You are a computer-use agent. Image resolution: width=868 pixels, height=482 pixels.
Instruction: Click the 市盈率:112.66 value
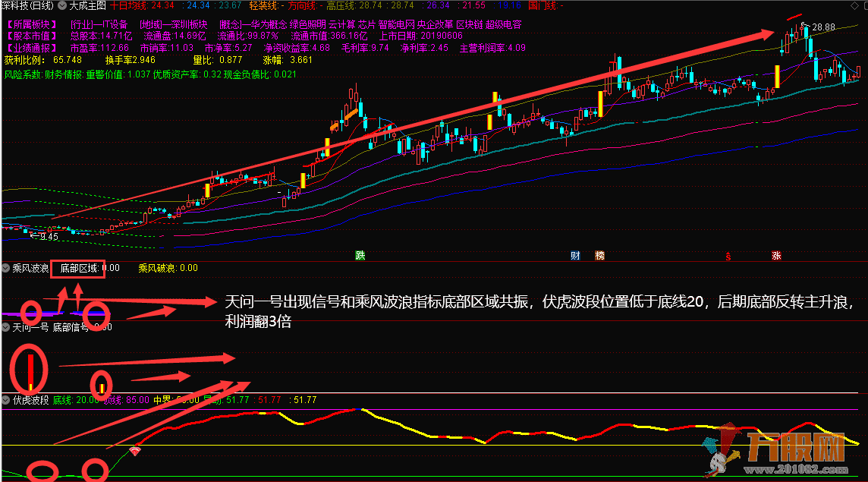point(99,49)
